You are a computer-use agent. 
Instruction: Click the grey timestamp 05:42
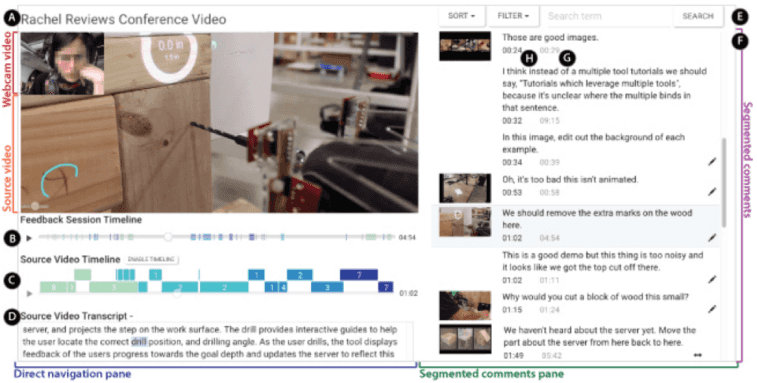pyautogui.click(x=551, y=356)
